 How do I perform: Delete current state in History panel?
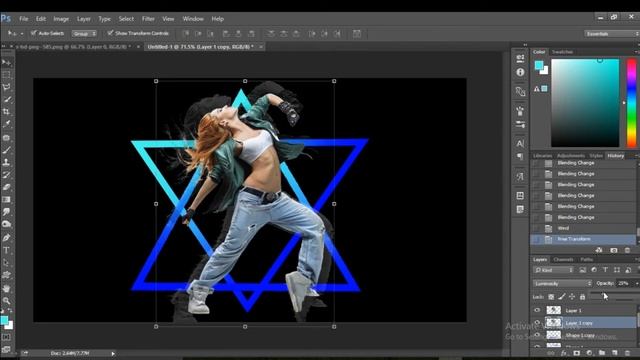point(627,250)
